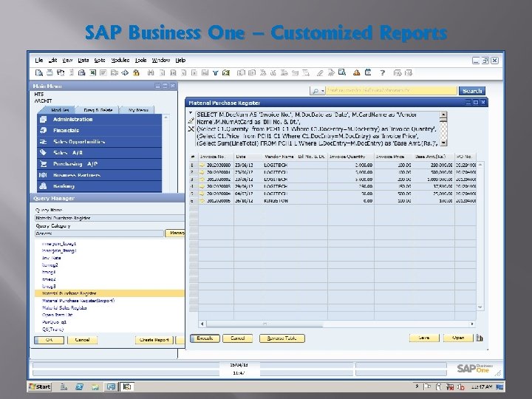Open the Tools menu
Screen dimensions: 532x399
point(141,60)
